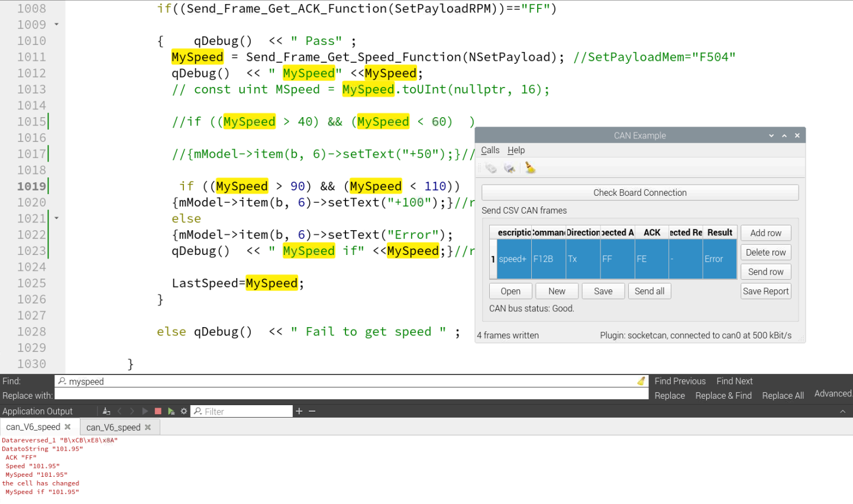
Task: Click the green run-and-debug icon in Application Output
Action: pyautogui.click(x=171, y=411)
